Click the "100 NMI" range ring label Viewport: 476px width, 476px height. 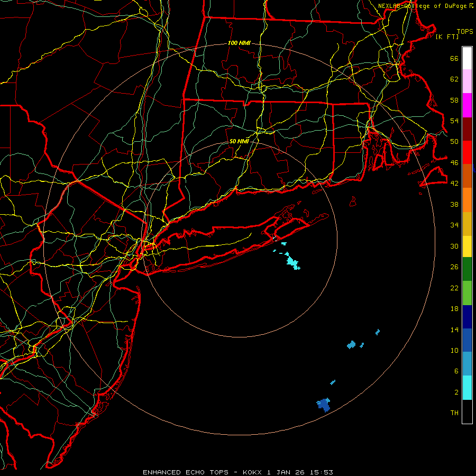(239, 43)
